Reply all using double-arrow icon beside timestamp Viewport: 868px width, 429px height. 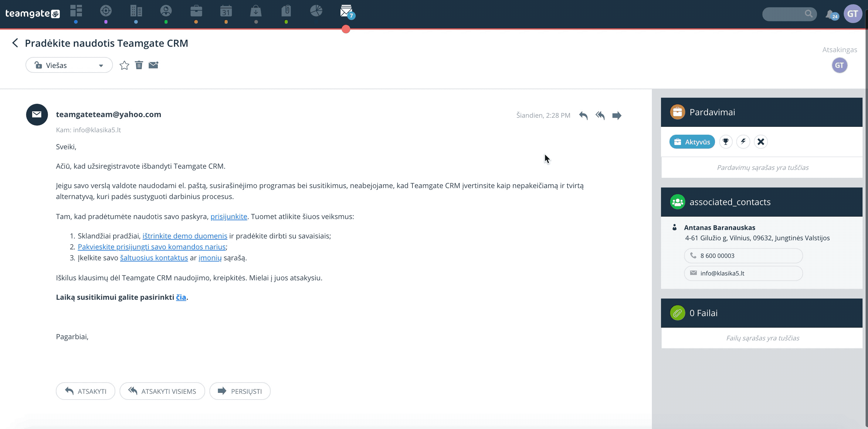600,116
